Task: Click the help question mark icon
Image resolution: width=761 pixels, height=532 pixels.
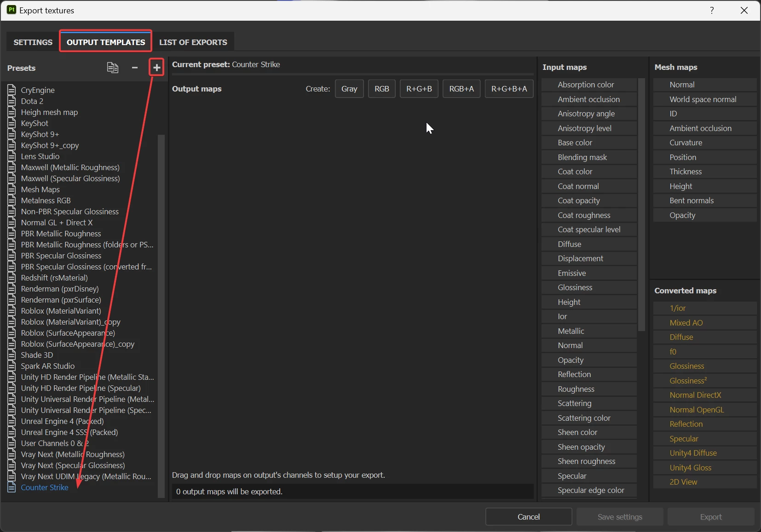Action: coord(712,10)
